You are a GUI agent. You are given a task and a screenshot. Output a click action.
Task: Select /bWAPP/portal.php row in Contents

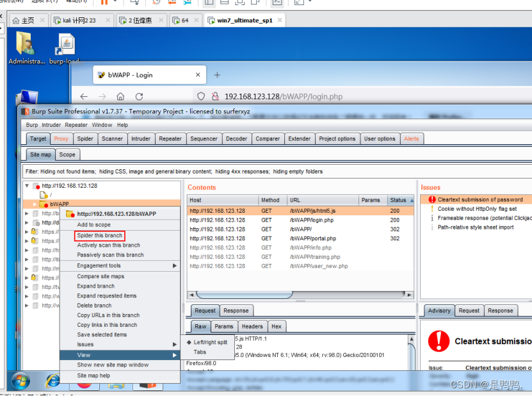[x=300, y=238]
